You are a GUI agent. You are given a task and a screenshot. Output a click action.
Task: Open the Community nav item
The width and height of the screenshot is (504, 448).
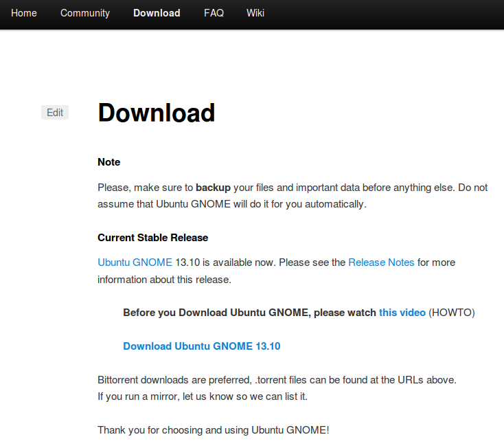coord(85,13)
